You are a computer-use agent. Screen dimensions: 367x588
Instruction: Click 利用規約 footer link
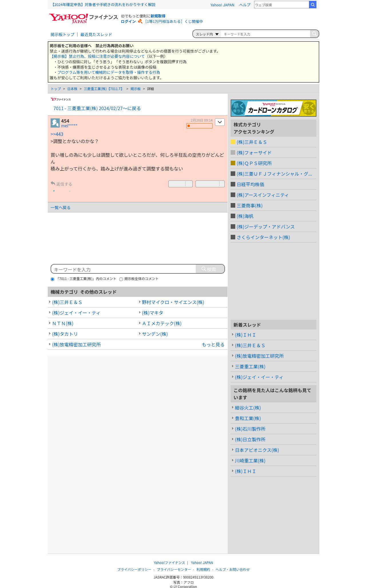[x=203, y=569]
